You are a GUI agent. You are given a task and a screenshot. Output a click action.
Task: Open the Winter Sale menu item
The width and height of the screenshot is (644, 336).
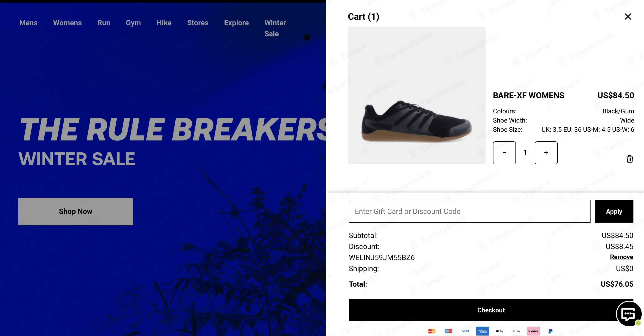(x=275, y=28)
